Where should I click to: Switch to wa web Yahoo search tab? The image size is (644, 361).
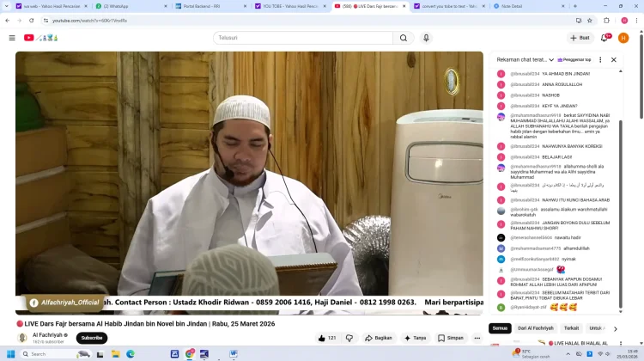(x=52, y=6)
